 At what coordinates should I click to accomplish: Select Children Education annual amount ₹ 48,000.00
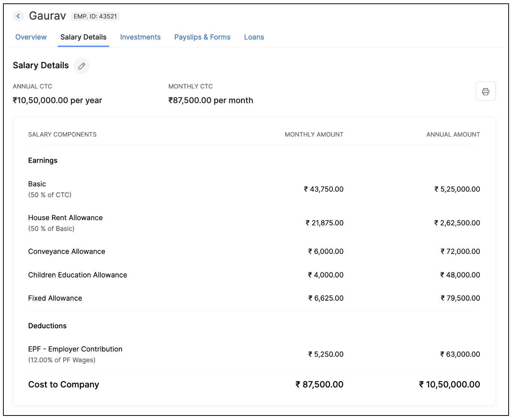460,275
